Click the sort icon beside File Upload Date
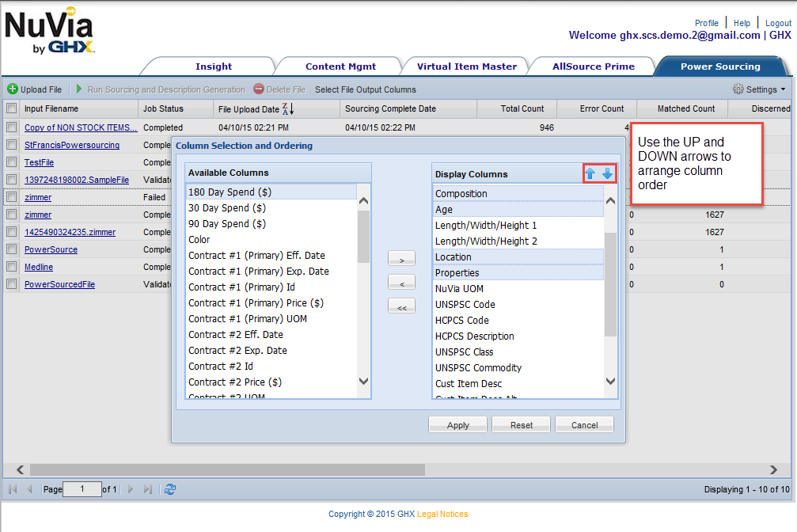 coord(288,108)
